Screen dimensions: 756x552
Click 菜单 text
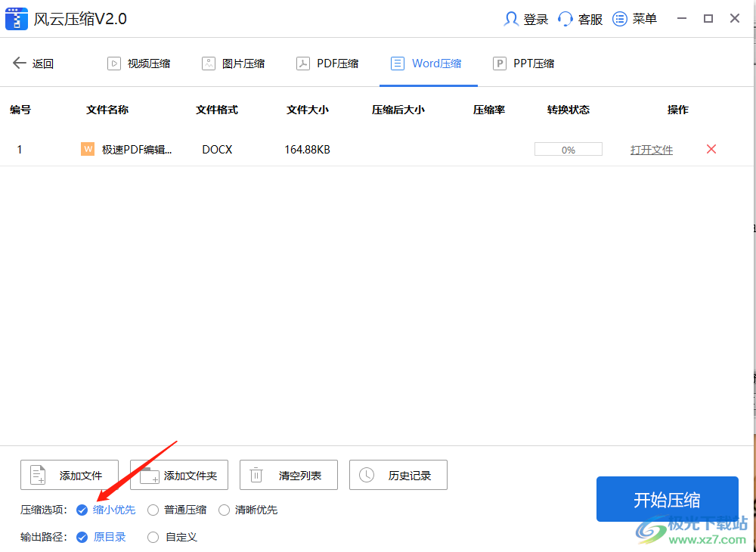click(x=645, y=20)
